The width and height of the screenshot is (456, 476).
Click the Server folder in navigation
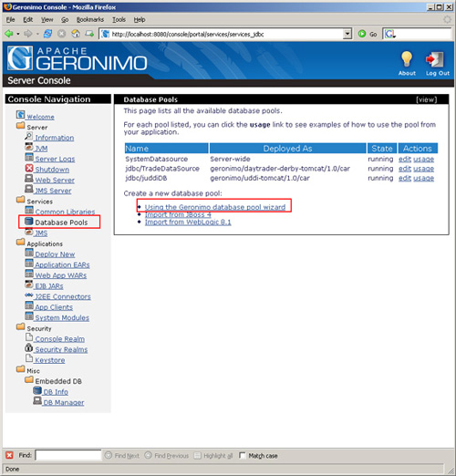tap(21, 125)
